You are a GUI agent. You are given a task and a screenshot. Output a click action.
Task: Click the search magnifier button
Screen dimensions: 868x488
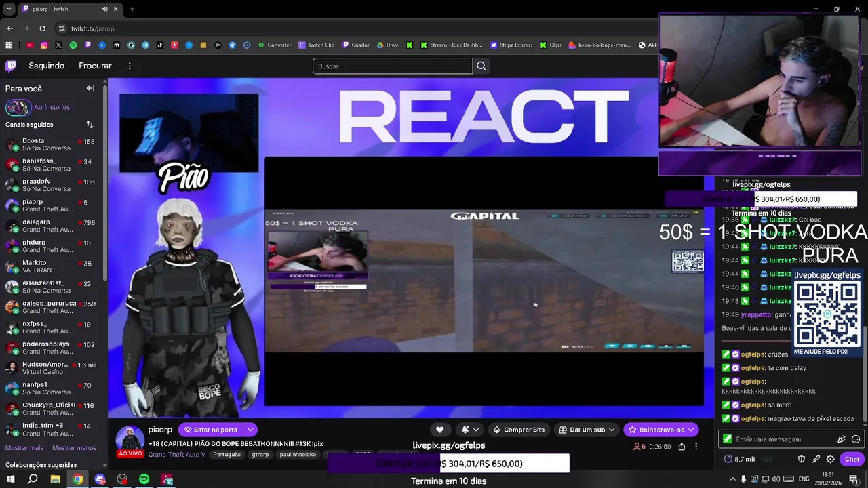tap(481, 66)
